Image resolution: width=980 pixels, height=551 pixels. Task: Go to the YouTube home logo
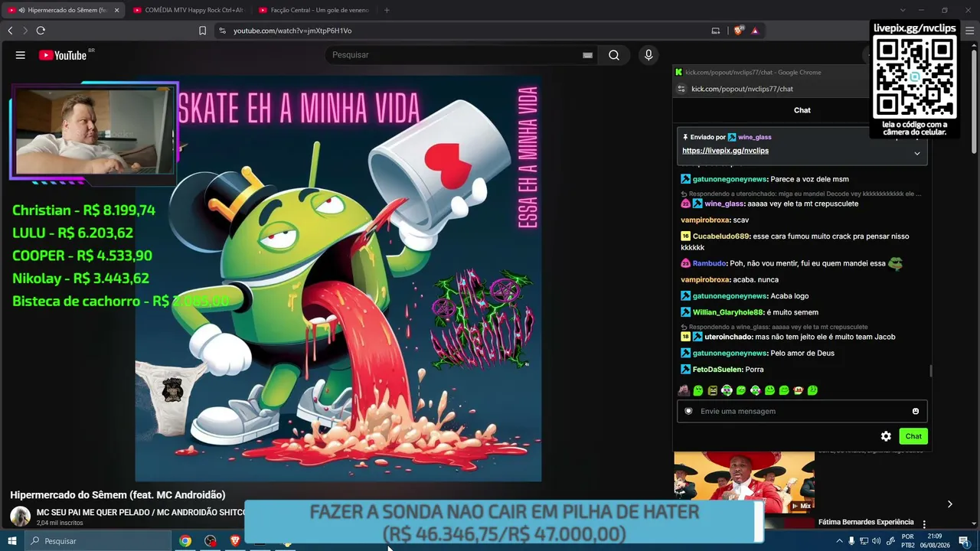pyautogui.click(x=63, y=55)
